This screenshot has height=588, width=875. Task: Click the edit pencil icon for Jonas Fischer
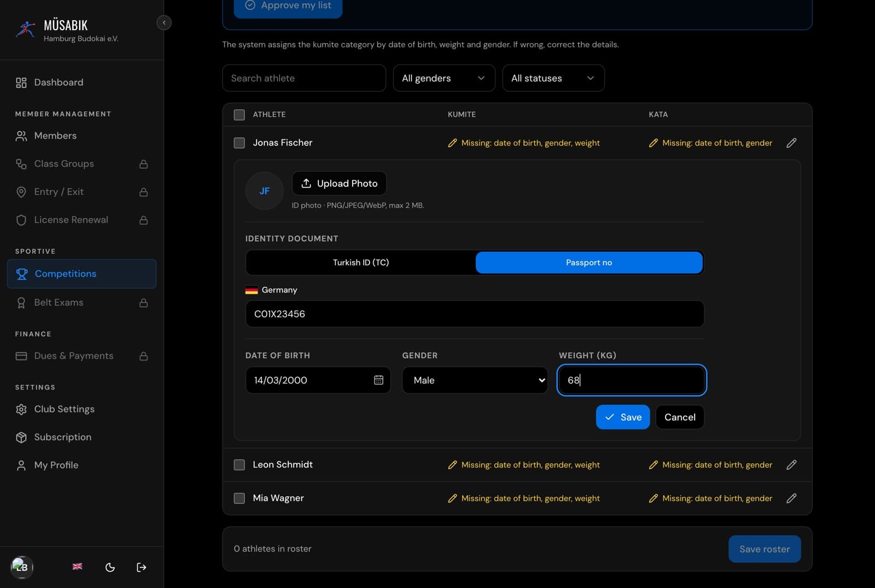[791, 143]
